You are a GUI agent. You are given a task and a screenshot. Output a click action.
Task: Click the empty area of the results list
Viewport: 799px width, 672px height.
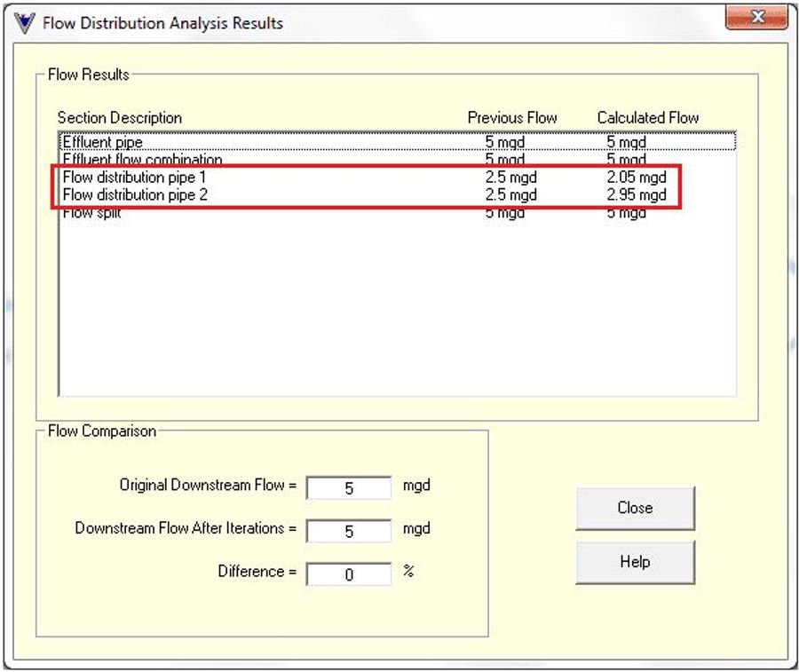[396, 311]
